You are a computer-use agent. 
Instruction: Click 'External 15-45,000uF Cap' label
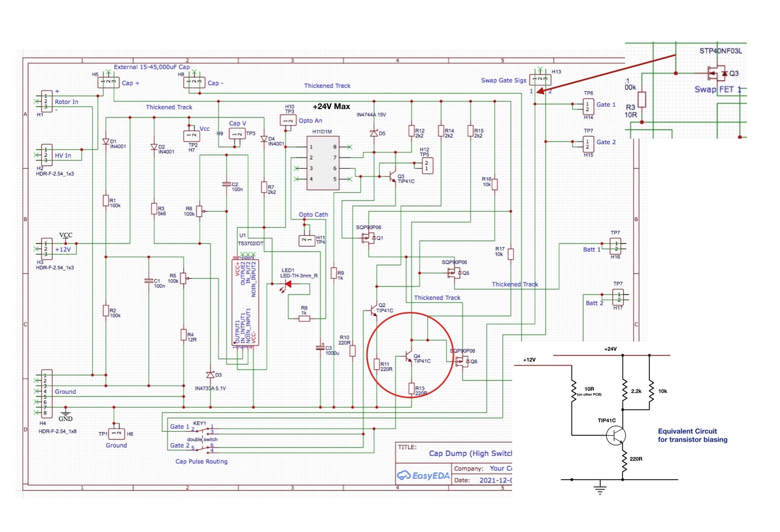click(151, 67)
